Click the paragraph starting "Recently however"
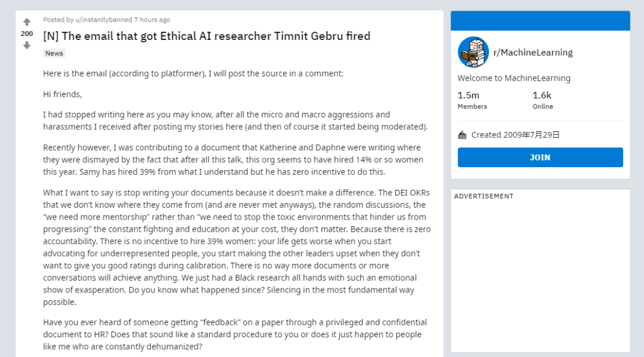Image resolution: width=644 pixels, height=357 pixels. point(233,159)
